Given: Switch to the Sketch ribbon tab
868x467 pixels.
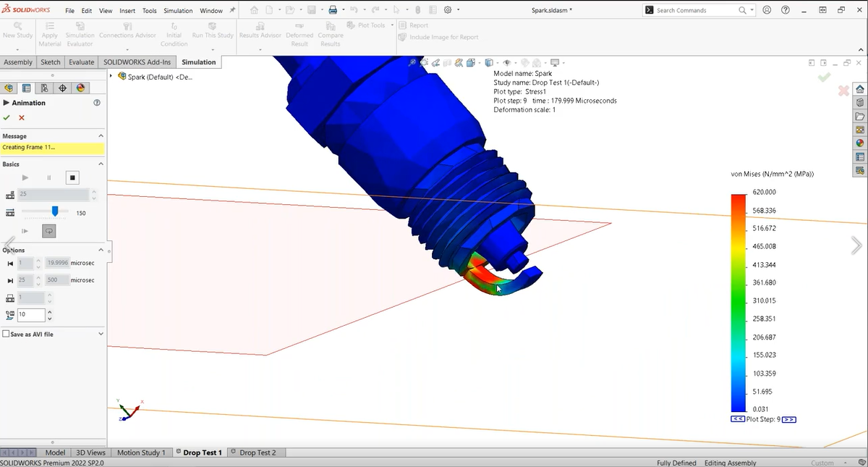Looking at the screenshot, I should 51,62.
